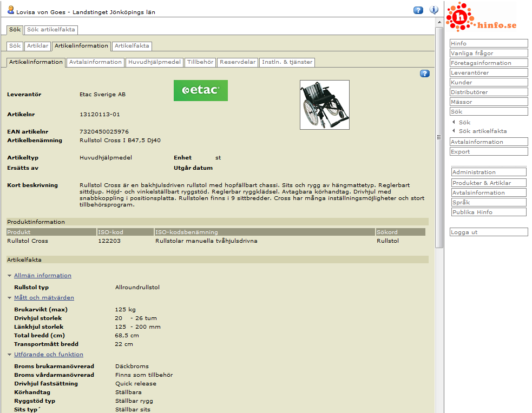532x413 pixels.
Task: Open the Instln. & tjänster tab
Action: [287, 62]
